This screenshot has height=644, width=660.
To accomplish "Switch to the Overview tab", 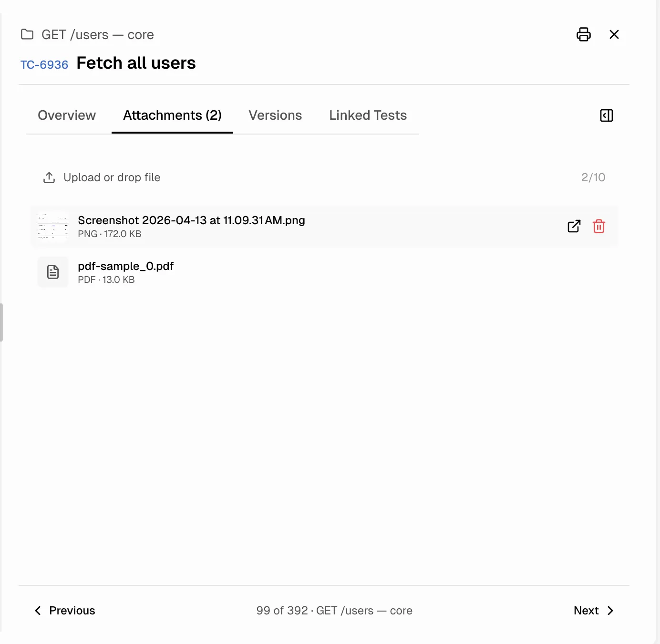I will coord(67,115).
